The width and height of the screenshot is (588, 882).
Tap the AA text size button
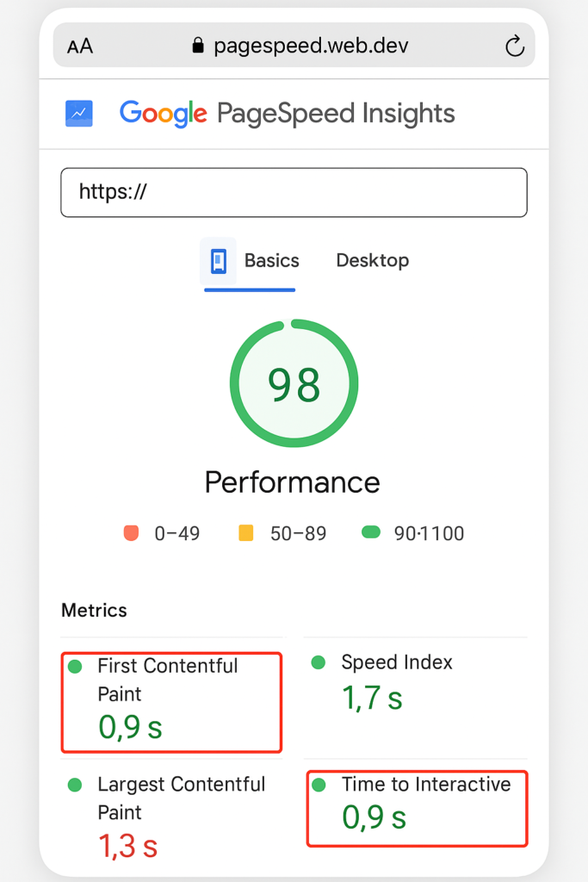(80, 47)
